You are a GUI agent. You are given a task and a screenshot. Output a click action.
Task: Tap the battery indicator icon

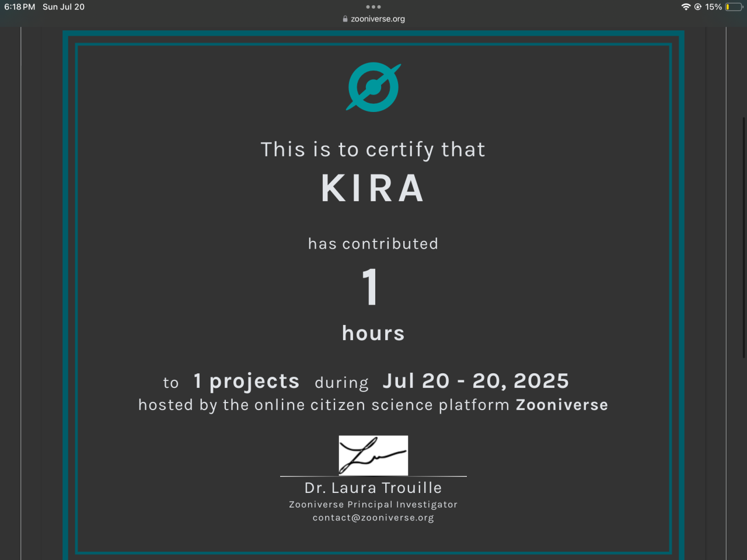point(734,7)
